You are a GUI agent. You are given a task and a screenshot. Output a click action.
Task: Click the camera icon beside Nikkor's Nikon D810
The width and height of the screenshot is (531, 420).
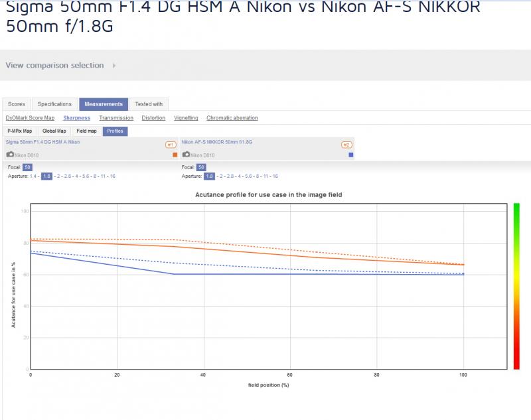coord(187,155)
